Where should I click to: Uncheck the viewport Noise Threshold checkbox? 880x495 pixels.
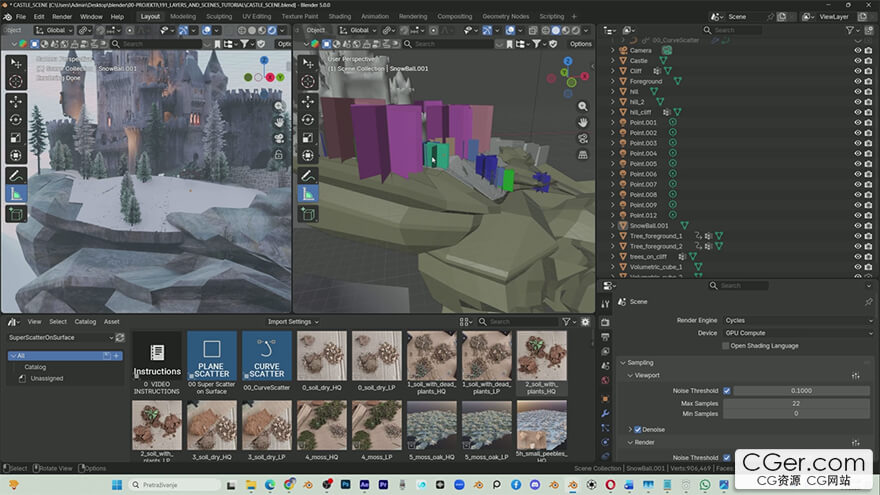(726, 391)
